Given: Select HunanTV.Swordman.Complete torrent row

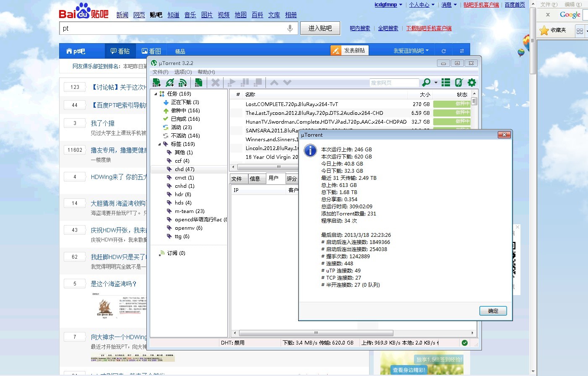Looking at the screenshot, I should [x=351, y=122].
